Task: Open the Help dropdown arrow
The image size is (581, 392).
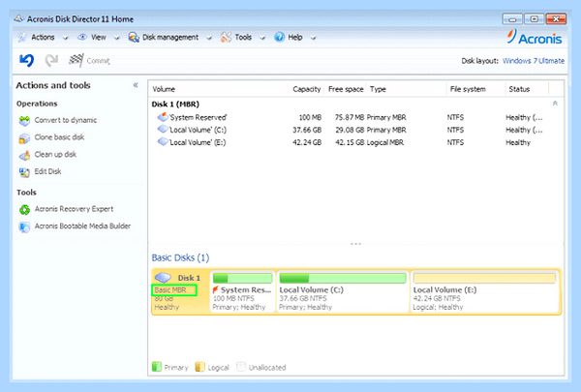Action: pos(313,38)
